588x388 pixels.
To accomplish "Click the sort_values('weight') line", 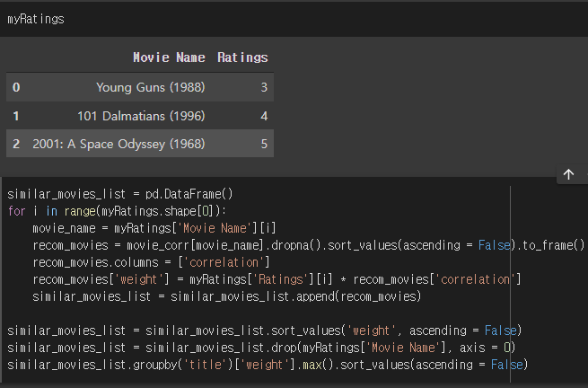I will [x=264, y=331].
